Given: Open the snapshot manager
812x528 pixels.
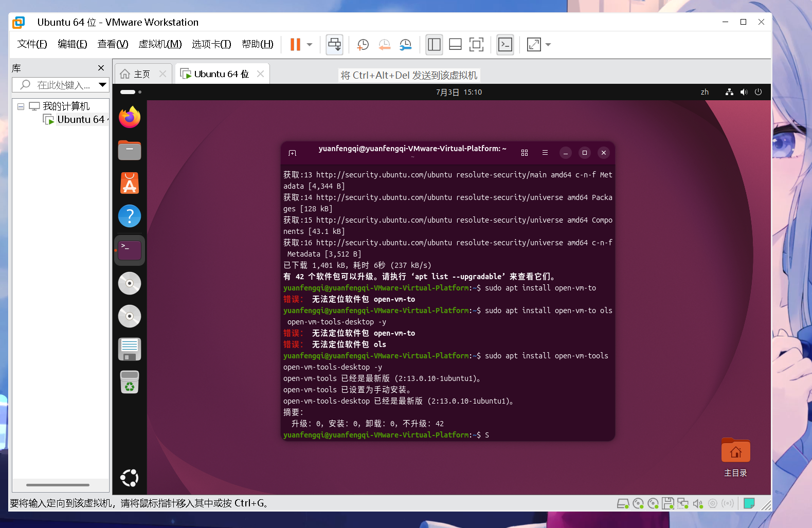Looking at the screenshot, I should [406, 45].
